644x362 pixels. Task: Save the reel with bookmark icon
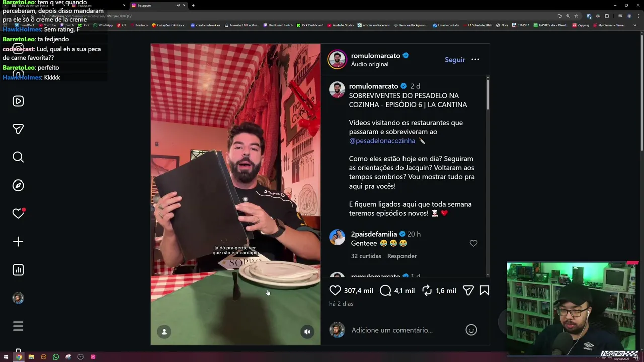coord(485,290)
